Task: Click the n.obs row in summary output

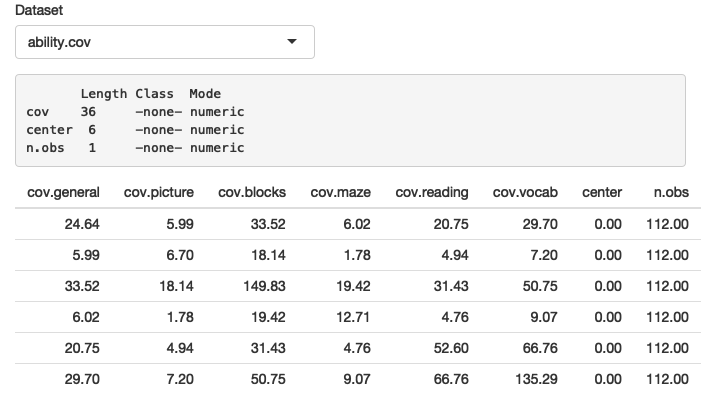Action: (x=135, y=148)
